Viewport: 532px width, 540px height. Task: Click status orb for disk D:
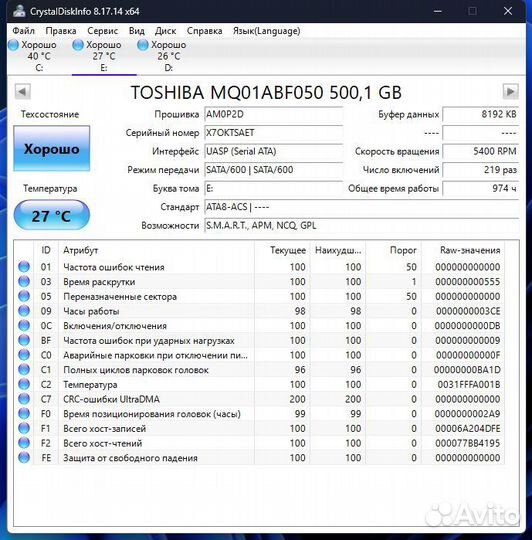point(143,45)
